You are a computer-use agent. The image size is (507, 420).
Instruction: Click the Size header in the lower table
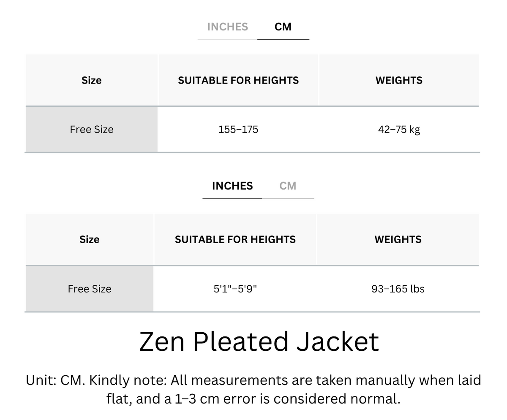click(x=90, y=239)
